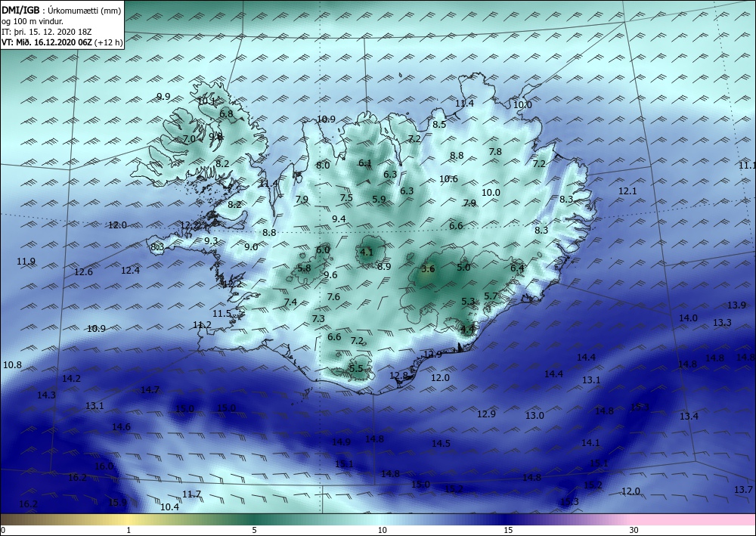Click the 10.8 value at the left edge
This screenshot has width=756, height=536.
pos(13,365)
